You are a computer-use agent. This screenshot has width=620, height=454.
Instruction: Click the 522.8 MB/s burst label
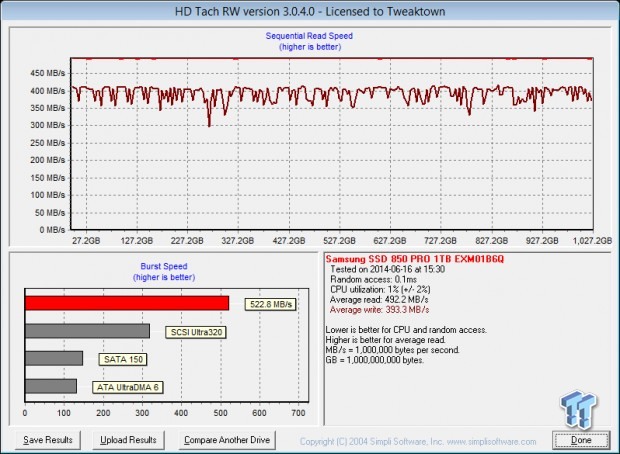click(x=270, y=304)
